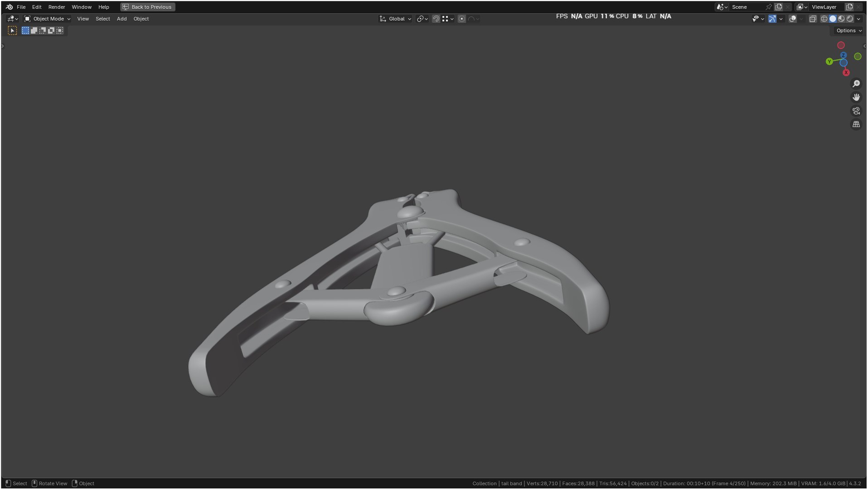Pin the Scene with pushpin icon
The width and height of the screenshot is (868, 490).
point(769,7)
